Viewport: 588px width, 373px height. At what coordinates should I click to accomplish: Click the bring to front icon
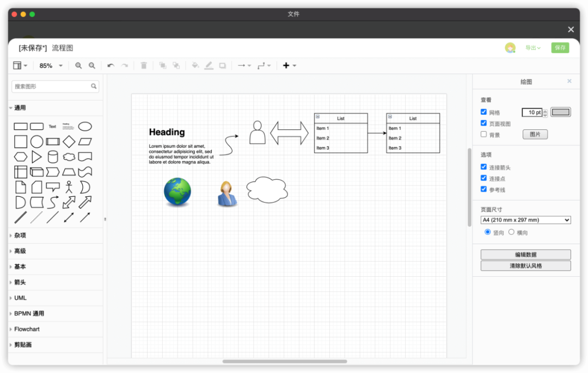pos(163,66)
